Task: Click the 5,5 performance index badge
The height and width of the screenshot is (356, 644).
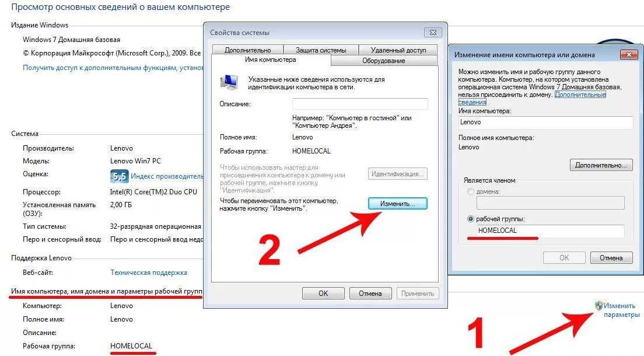Action: [119, 176]
